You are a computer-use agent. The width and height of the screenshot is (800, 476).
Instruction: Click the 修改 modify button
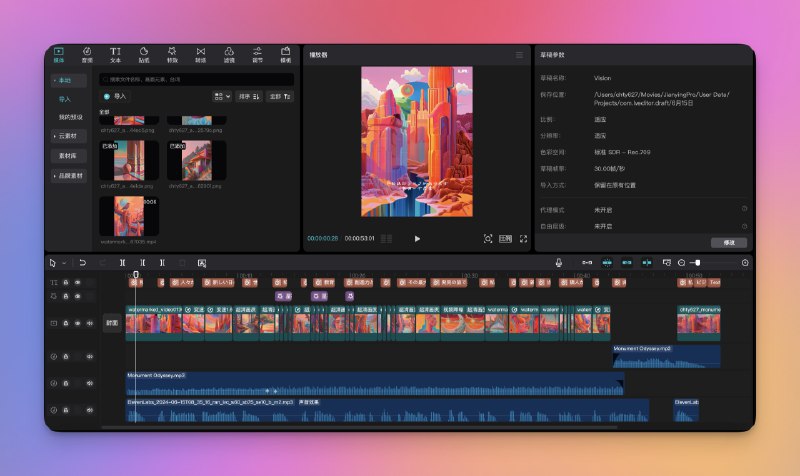coord(729,243)
